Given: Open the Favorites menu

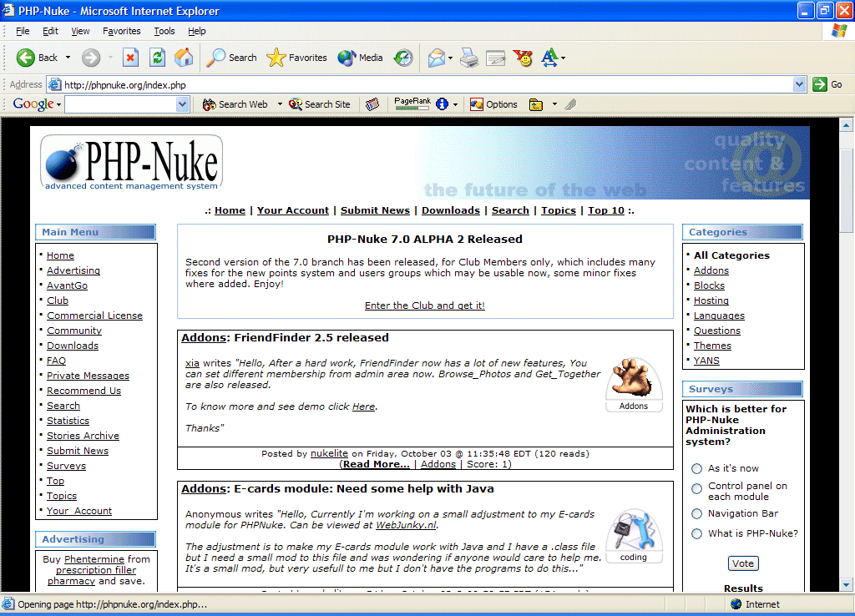Looking at the screenshot, I should coord(122,31).
